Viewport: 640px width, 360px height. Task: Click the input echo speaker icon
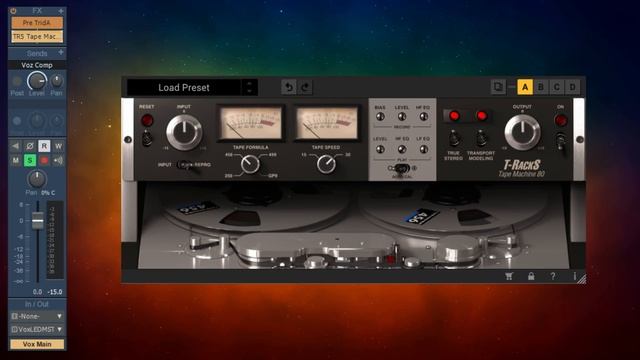tap(58, 160)
